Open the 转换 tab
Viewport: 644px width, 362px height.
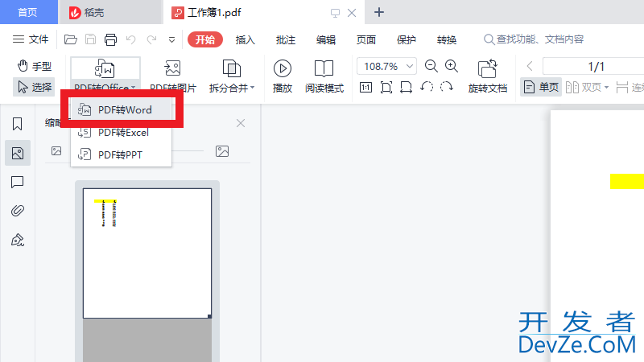tap(447, 39)
